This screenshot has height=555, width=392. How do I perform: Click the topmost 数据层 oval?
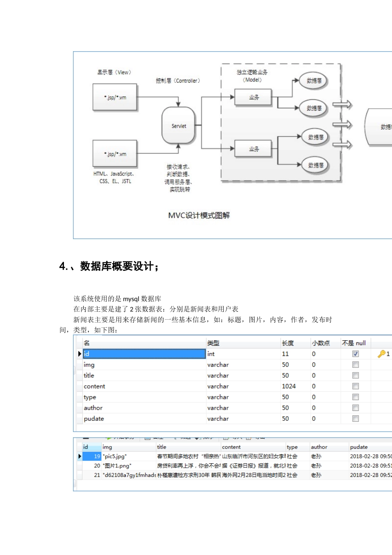point(314,81)
